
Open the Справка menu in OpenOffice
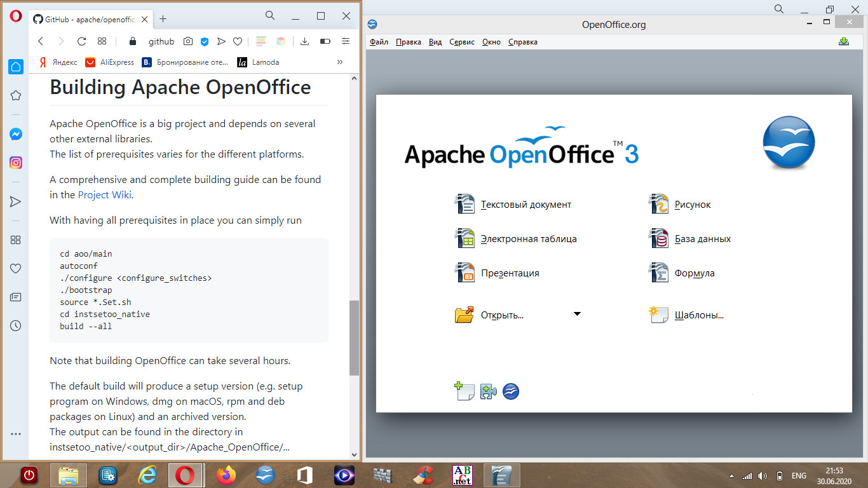pos(523,42)
